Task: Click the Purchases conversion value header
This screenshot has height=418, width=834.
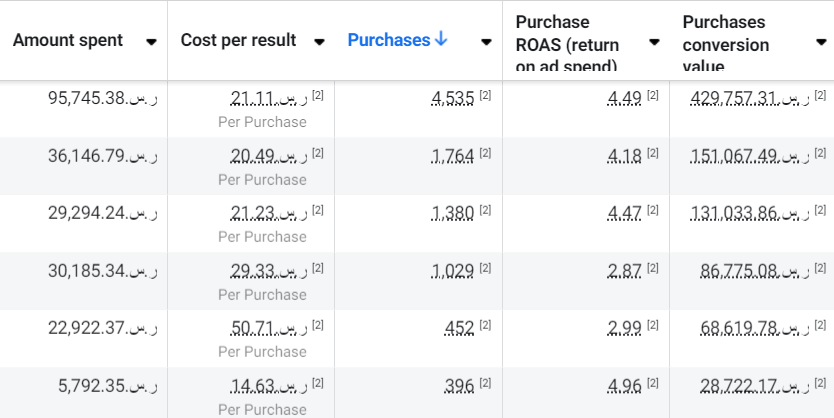Action: coord(726,44)
